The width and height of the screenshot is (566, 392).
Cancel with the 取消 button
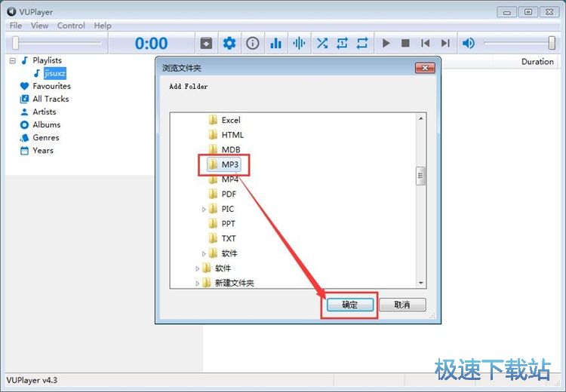402,305
